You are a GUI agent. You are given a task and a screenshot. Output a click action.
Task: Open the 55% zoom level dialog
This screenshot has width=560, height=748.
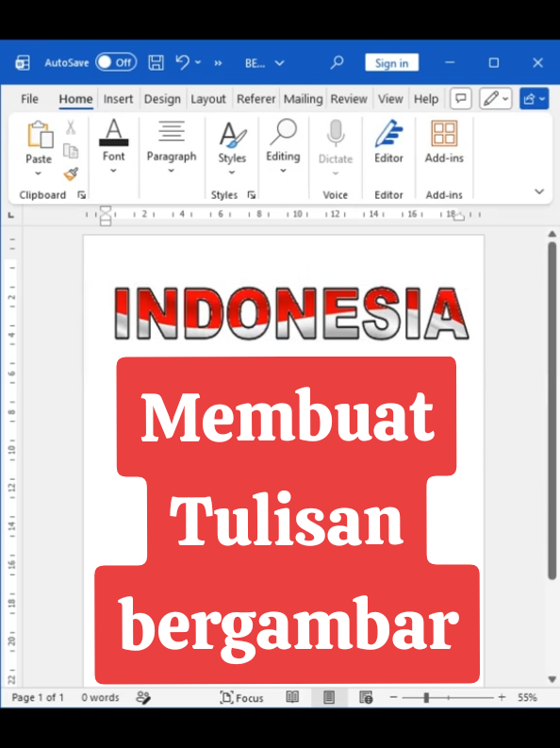click(x=527, y=697)
